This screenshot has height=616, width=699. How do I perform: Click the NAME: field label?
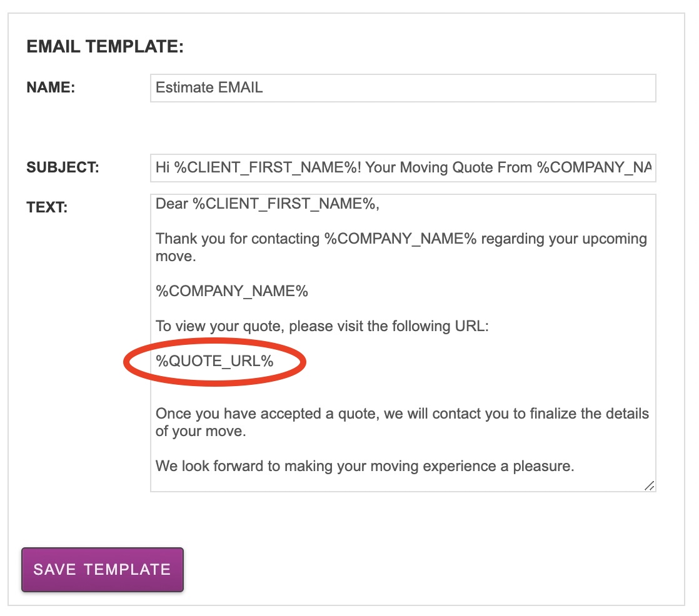click(51, 88)
